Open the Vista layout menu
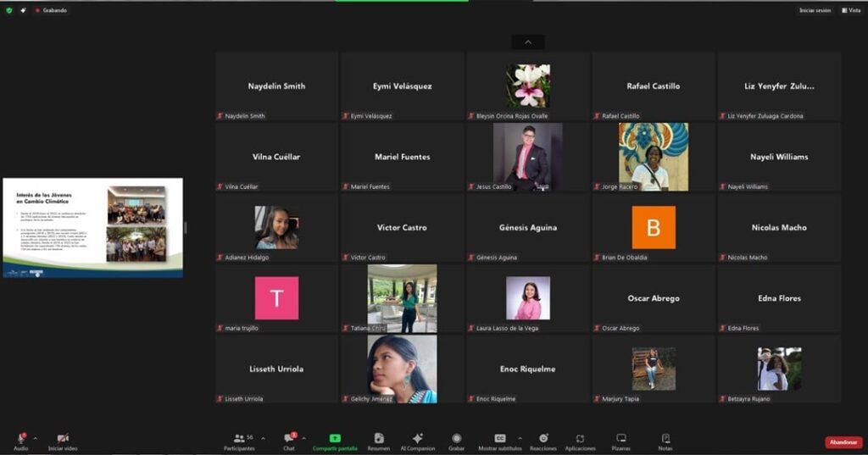 pos(850,10)
